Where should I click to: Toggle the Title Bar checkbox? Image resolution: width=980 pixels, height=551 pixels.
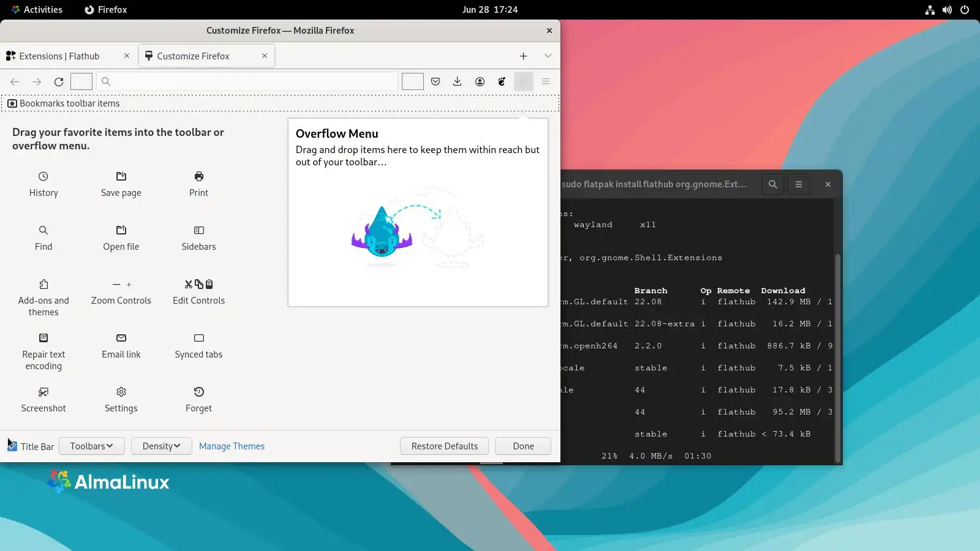click(12, 446)
